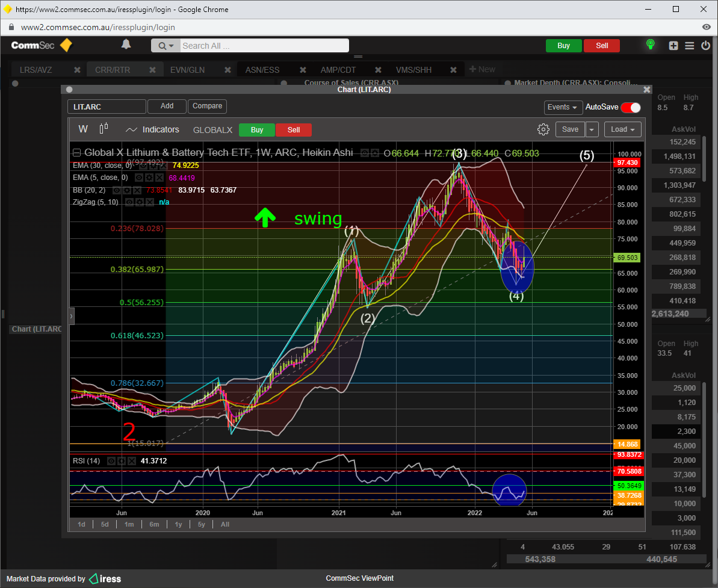
Task: Click the Compare button
Action: pos(208,107)
